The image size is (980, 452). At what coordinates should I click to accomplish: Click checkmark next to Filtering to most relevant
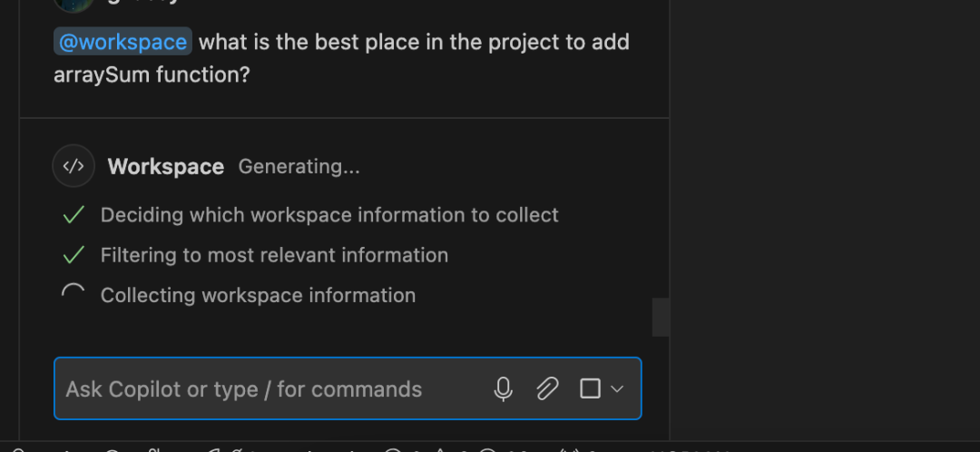click(x=73, y=255)
